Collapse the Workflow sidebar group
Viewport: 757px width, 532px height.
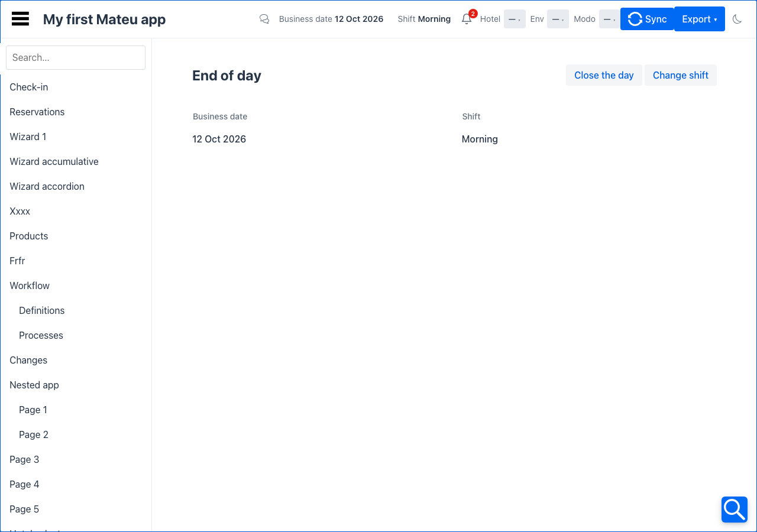click(x=30, y=286)
